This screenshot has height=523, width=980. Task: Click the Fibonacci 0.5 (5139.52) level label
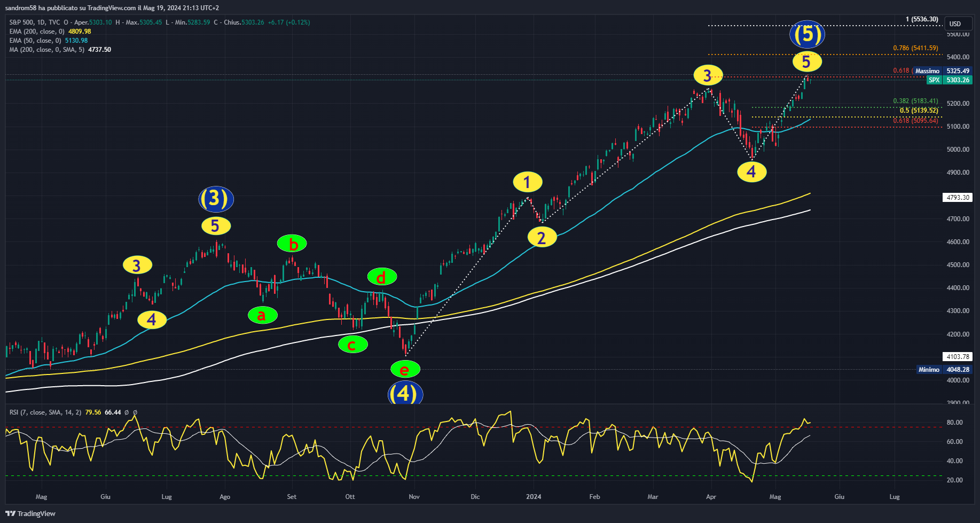click(919, 111)
